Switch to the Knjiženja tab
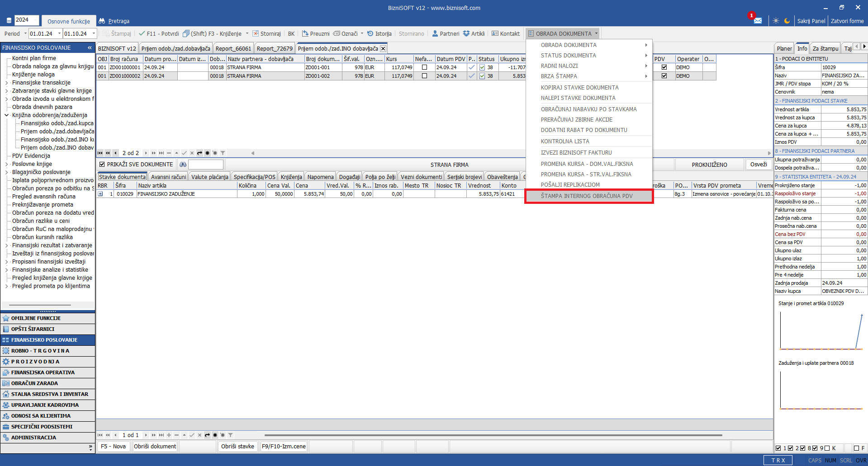Viewport: 868px width, 466px height. pos(291,177)
